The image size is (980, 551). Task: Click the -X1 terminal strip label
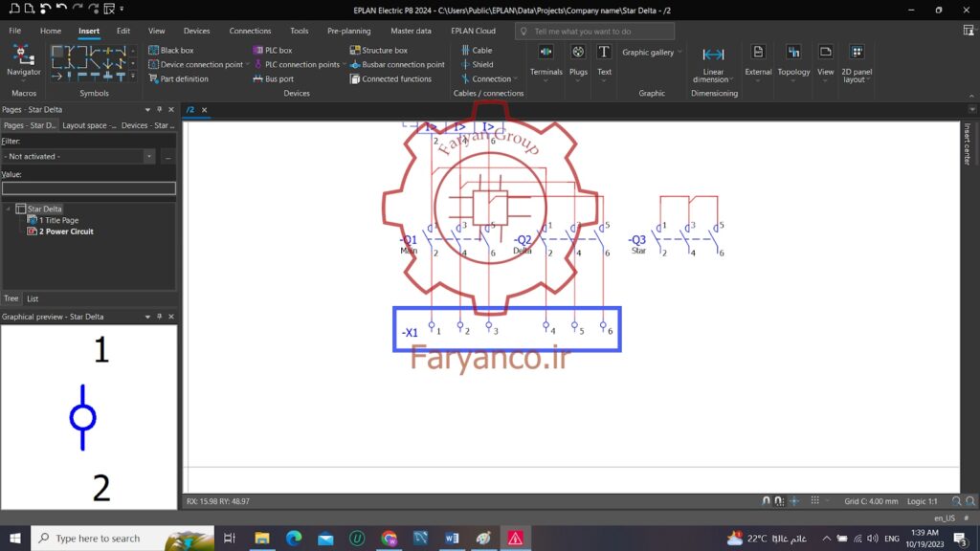[x=410, y=332]
